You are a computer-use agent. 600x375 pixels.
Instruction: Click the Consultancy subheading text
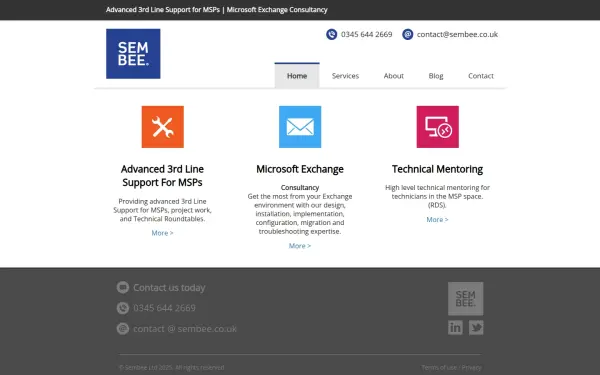[x=300, y=188]
